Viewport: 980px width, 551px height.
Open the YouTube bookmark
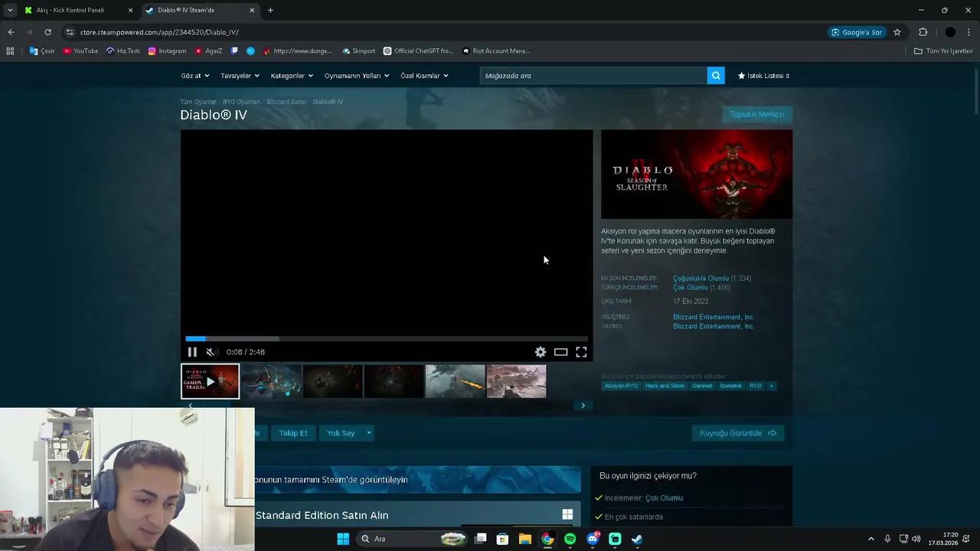click(80, 51)
